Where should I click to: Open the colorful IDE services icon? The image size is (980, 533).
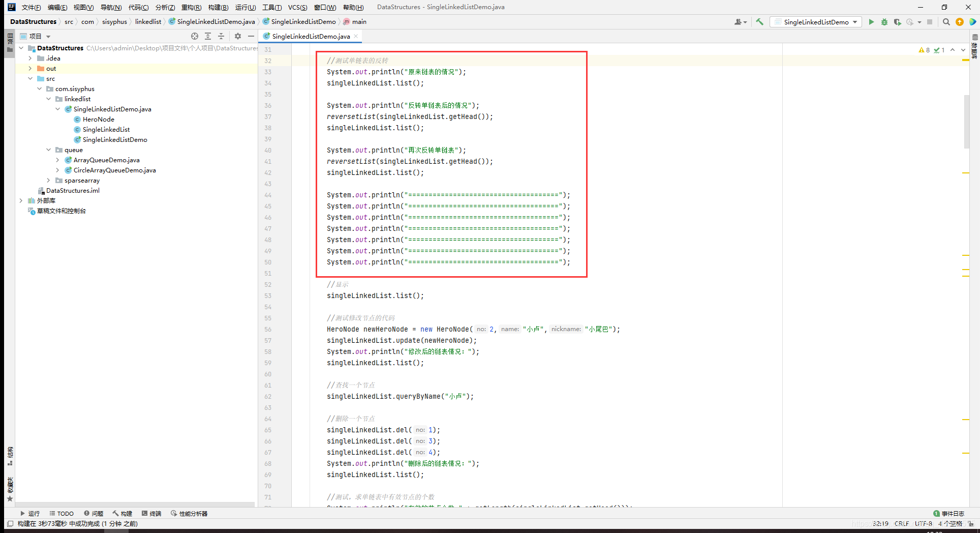pyautogui.click(x=972, y=22)
